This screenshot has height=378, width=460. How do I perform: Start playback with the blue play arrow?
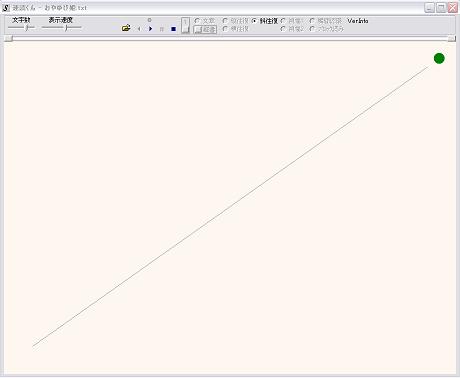click(x=150, y=29)
